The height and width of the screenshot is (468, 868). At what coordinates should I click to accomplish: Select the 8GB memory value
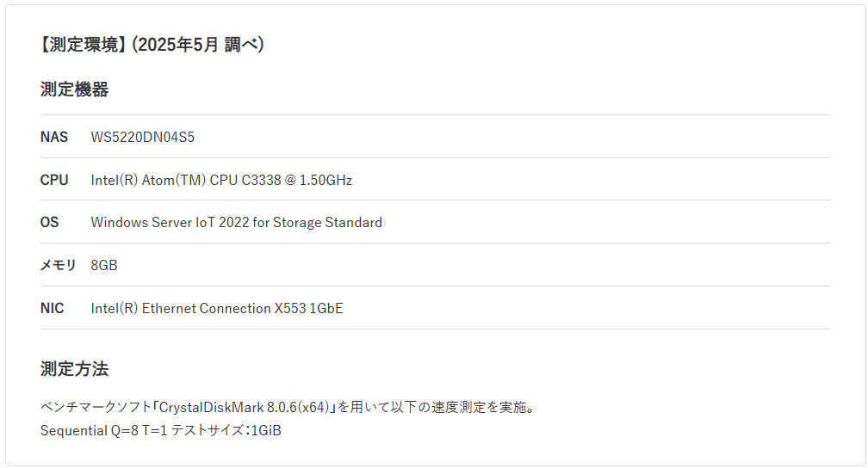[x=104, y=266]
